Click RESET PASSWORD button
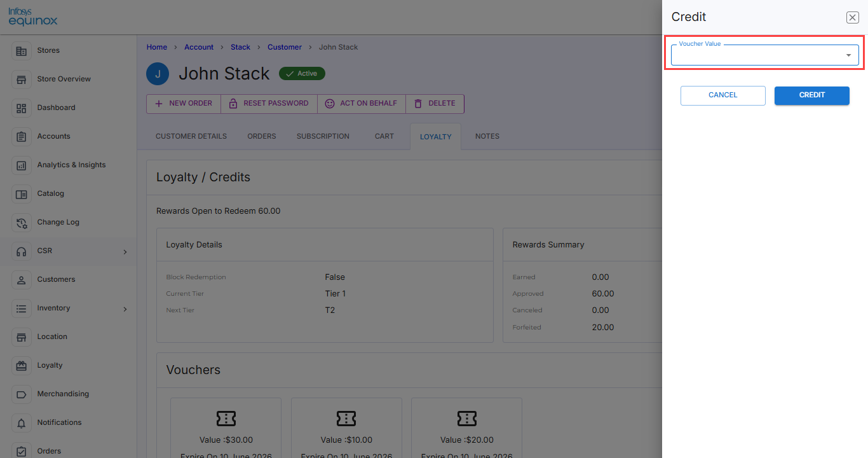 tap(269, 104)
